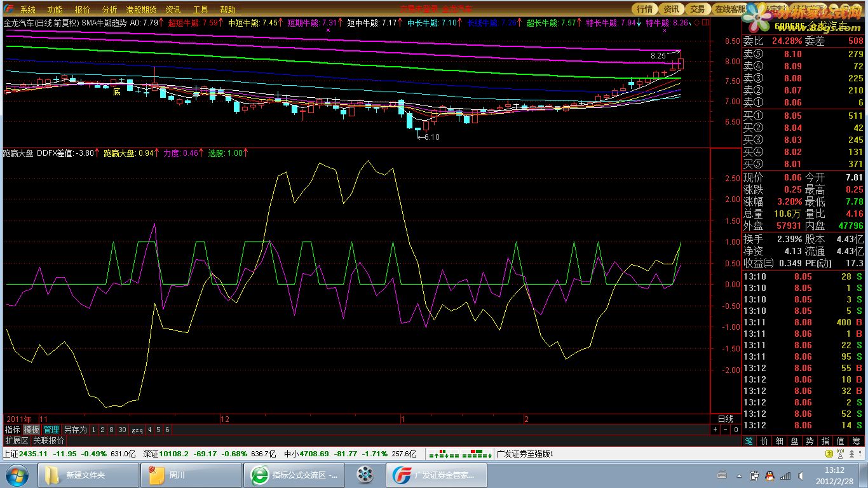Viewport: 868px width, 488px height.
Task: Click the split-window icon in chart header
Action: tap(705, 22)
